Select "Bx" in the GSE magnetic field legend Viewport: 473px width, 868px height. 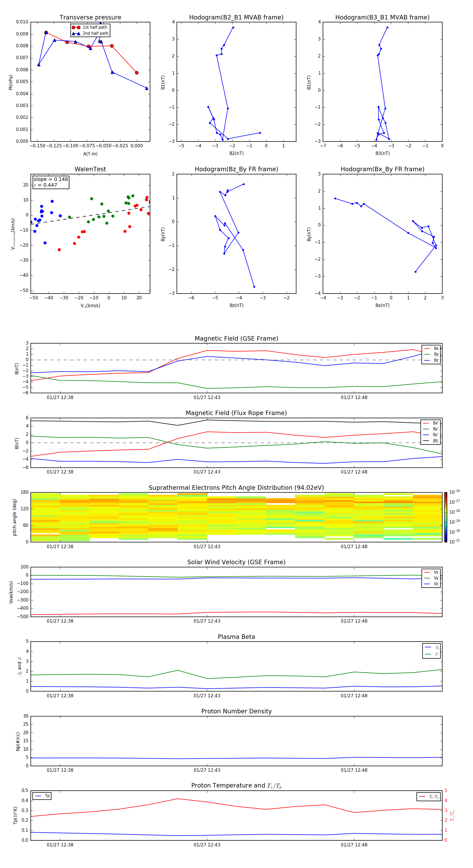pyautogui.click(x=431, y=349)
